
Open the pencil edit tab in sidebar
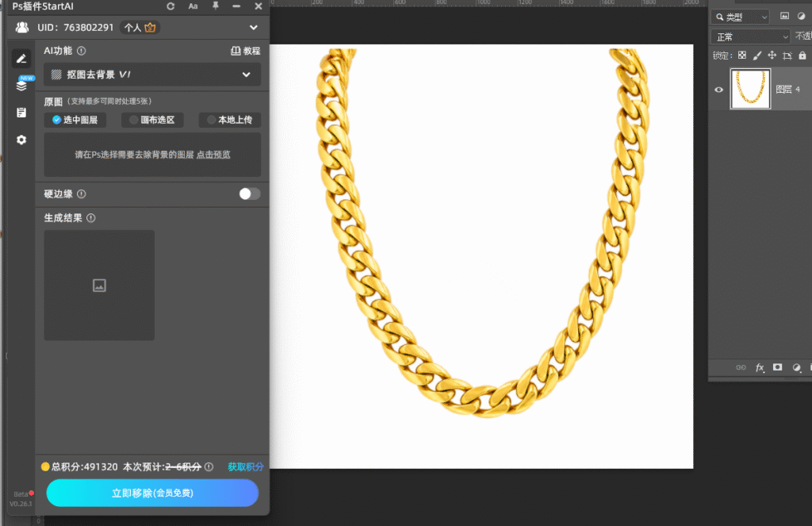click(x=21, y=59)
